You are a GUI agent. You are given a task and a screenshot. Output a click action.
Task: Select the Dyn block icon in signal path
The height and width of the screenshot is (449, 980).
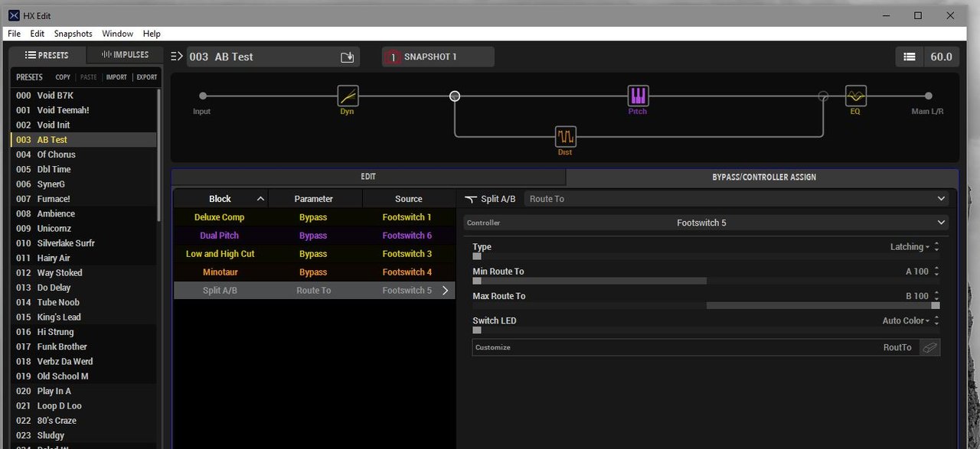(348, 96)
